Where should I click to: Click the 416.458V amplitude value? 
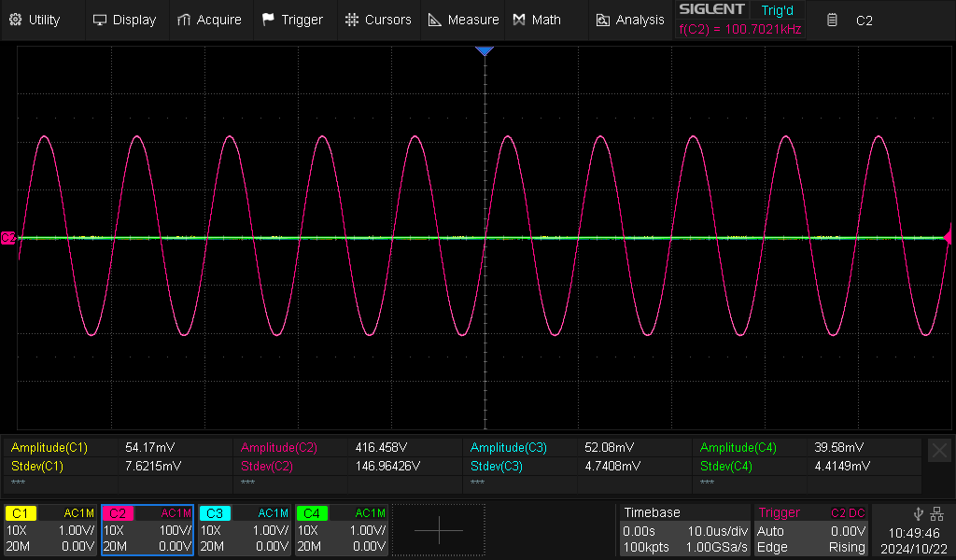(x=381, y=447)
